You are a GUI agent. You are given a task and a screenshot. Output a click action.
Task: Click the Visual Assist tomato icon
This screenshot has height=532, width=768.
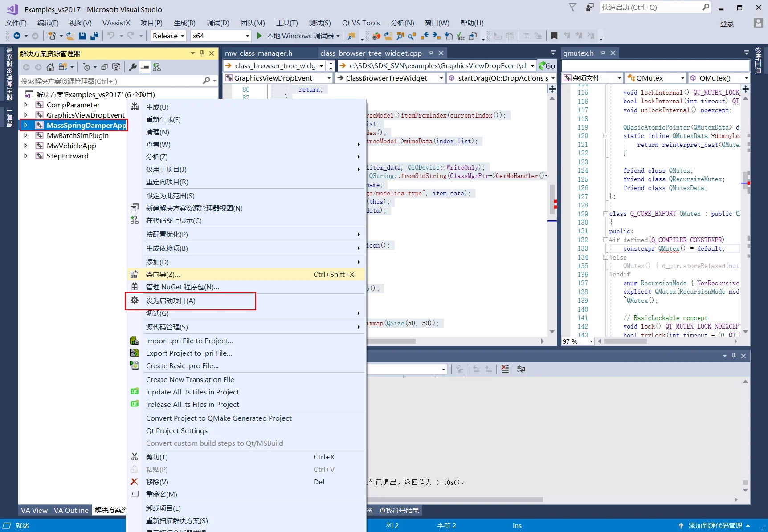(376, 36)
